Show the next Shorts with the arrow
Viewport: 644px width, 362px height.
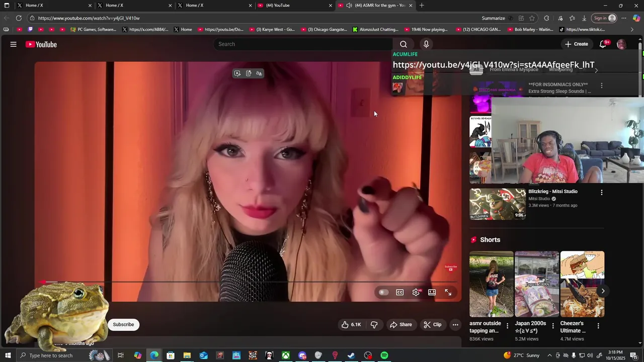(x=603, y=291)
